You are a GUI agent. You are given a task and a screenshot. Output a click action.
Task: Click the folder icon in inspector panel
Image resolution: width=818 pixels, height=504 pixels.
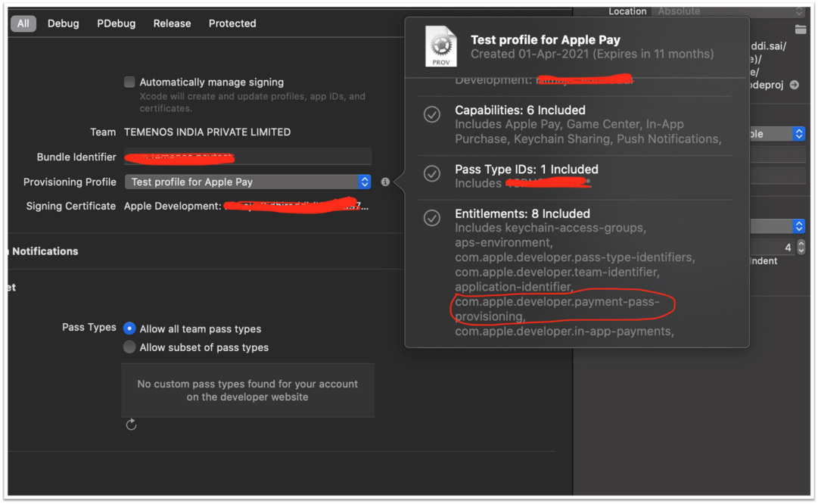click(801, 30)
